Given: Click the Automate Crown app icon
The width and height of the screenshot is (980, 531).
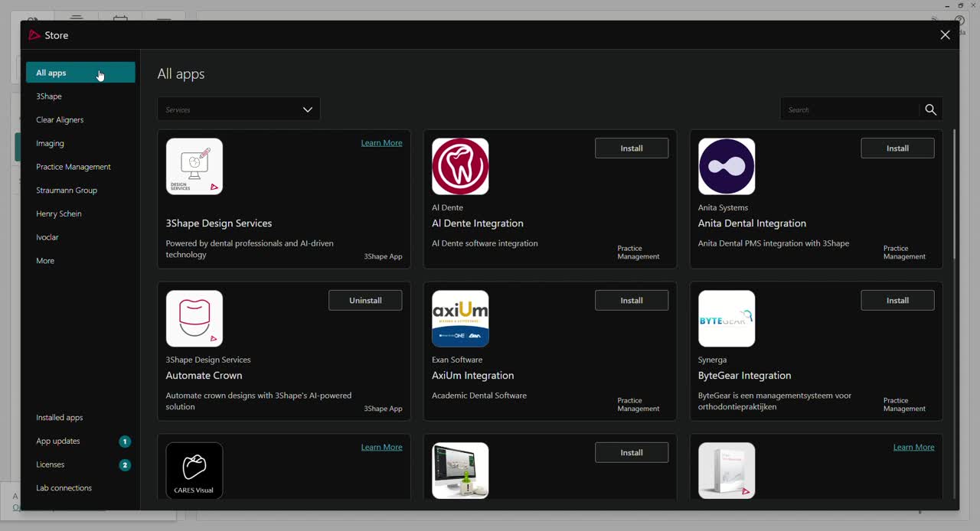Looking at the screenshot, I should pos(194,319).
